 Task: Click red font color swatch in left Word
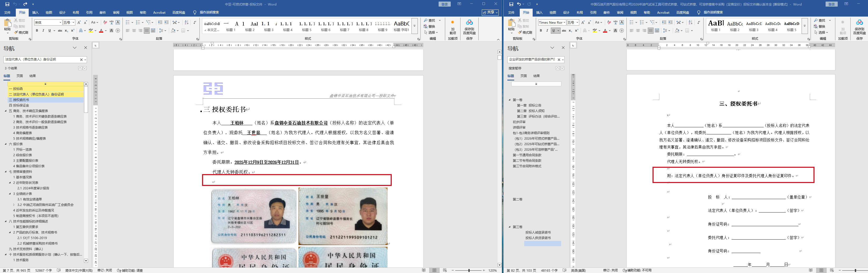click(101, 31)
